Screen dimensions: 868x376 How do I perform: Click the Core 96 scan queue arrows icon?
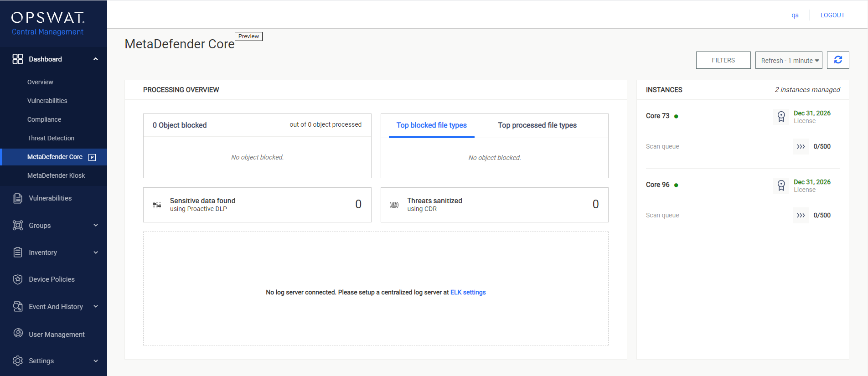pyautogui.click(x=801, y=216)
